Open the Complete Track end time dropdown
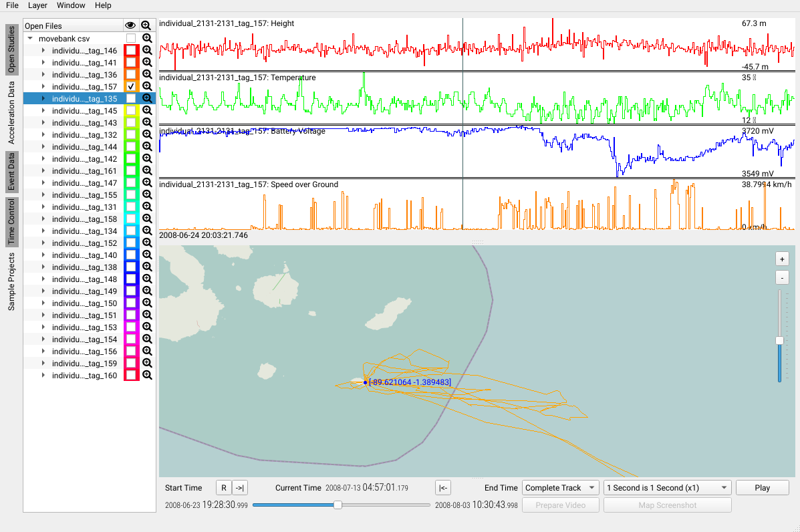Screen dimensions: 800x532 tap(560, 488)
